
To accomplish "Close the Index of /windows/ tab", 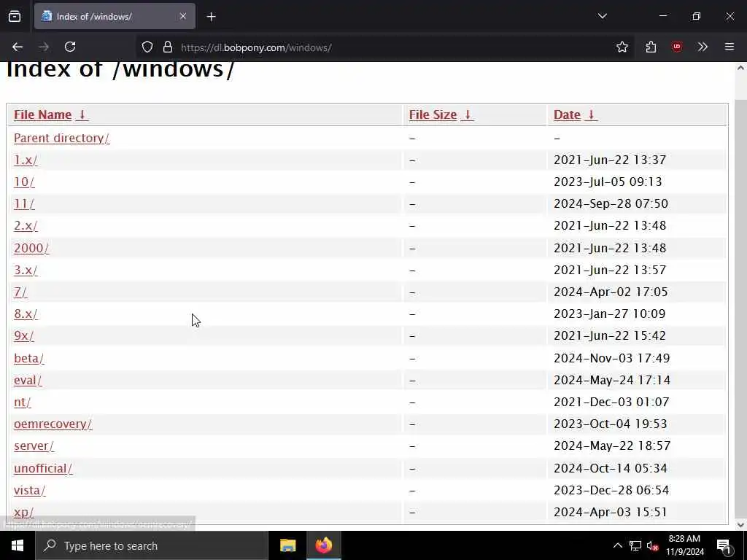I will [x=183, y=16].
